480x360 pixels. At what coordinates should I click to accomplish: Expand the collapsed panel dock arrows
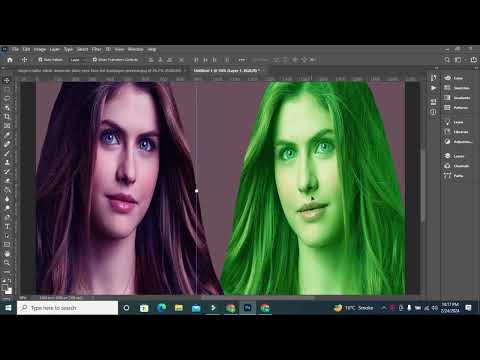point(437,68)
